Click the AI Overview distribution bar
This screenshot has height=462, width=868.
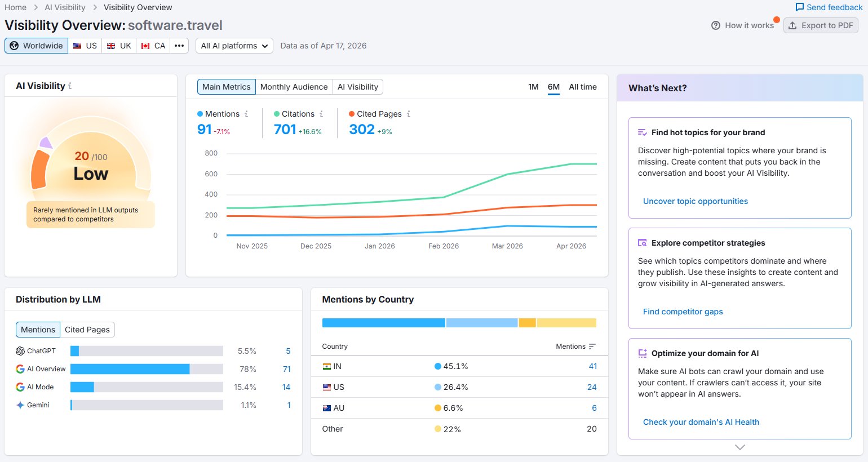point(147,369)
